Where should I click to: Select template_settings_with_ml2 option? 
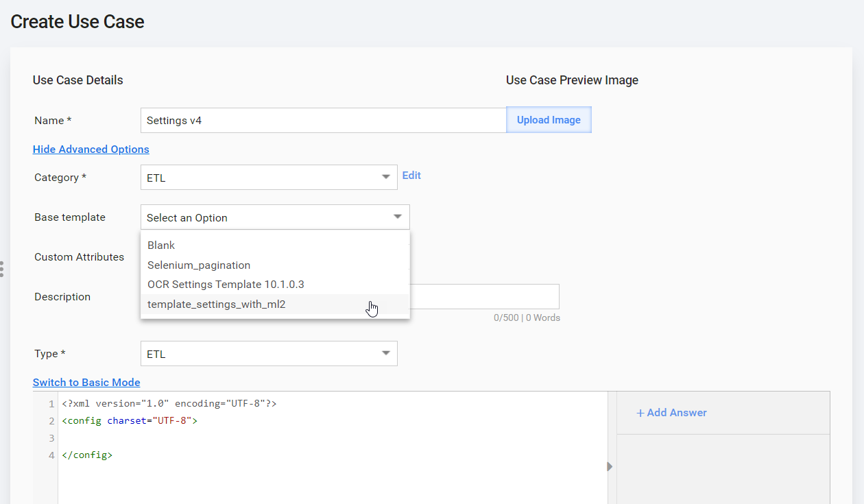coord(275,304)
